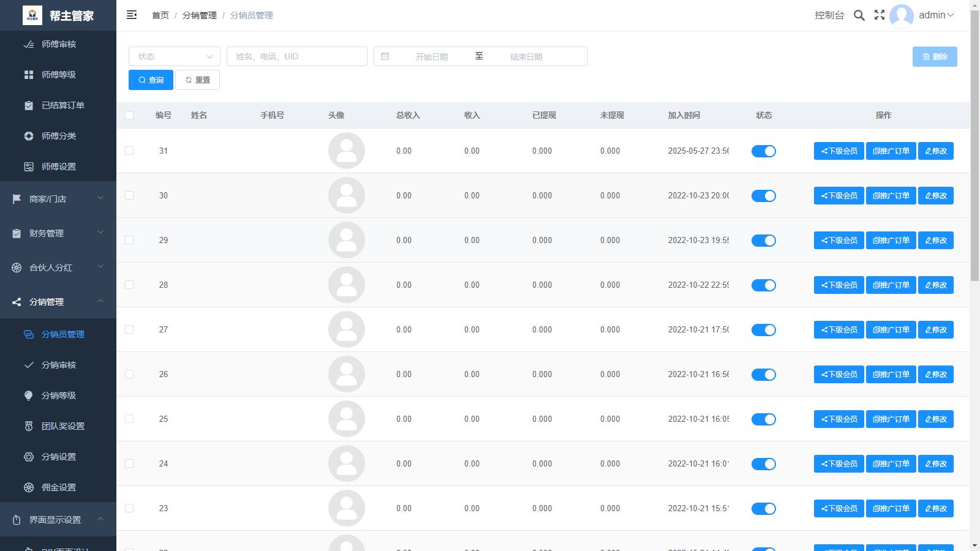Navigate to 分销审核 menu item
Viewport: 980px width, 551px height.
[58, 365]
